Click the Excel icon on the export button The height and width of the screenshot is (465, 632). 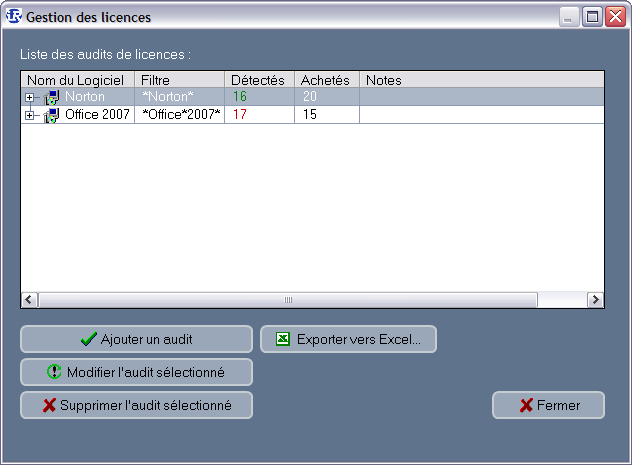[x=283, y=339]
